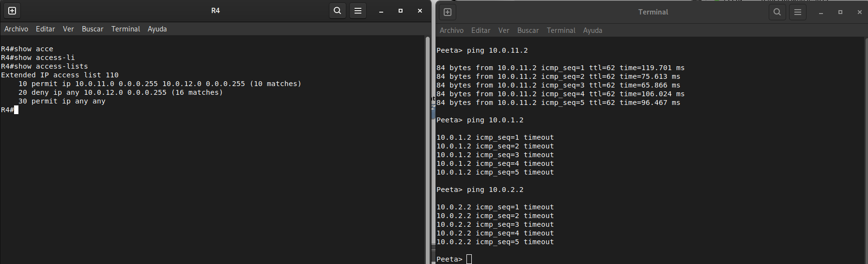Click '10.0.2.2 icmp_seq=5 timeout' line
Image resolution: width=868 pixels, height=264 pixels.
pyautogui.click(x=495, y=242)
